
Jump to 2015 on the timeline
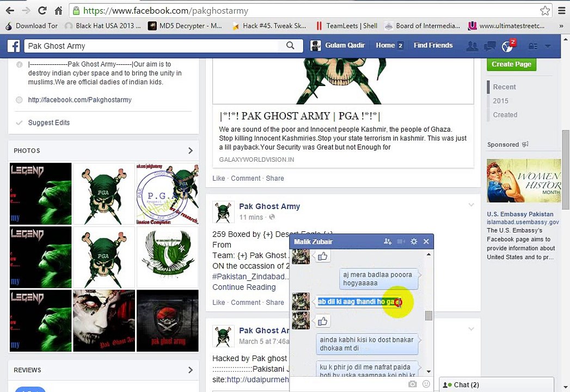click(x=500, y=101)
